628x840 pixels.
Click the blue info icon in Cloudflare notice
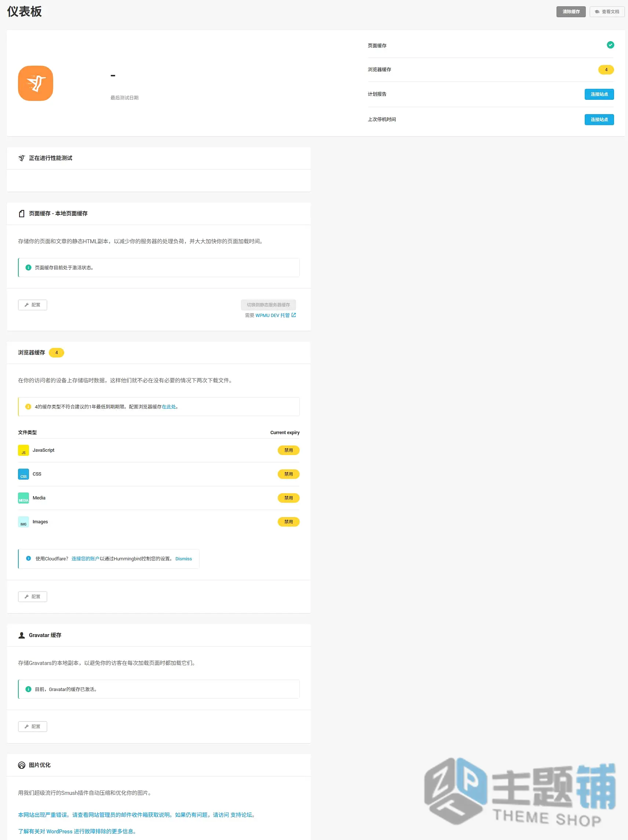click(29, 558)
